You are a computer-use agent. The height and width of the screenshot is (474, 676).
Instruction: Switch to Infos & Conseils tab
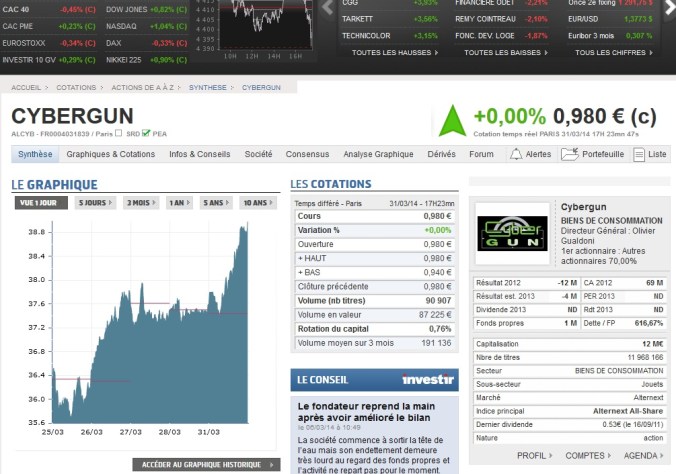(x=200, y=154)
